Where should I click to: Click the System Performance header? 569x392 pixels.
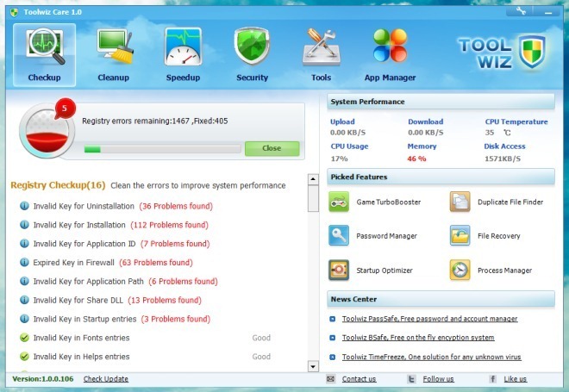point(441,102)
